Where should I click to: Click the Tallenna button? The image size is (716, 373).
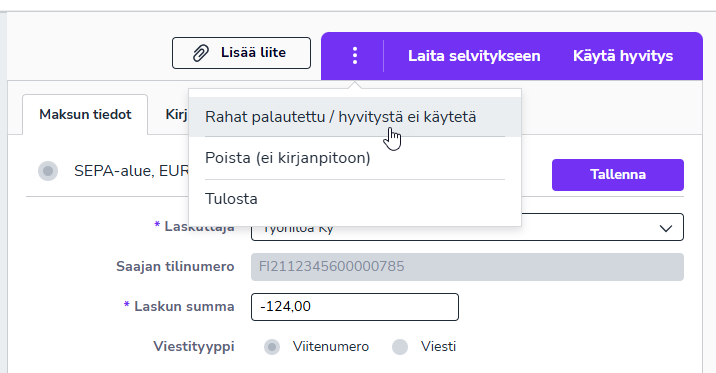618,175
